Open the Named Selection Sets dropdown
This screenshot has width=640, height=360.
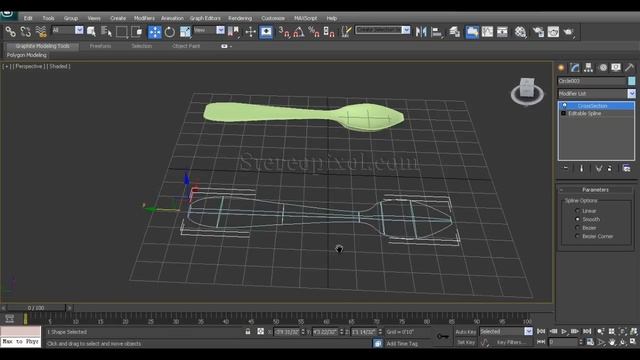382,30
